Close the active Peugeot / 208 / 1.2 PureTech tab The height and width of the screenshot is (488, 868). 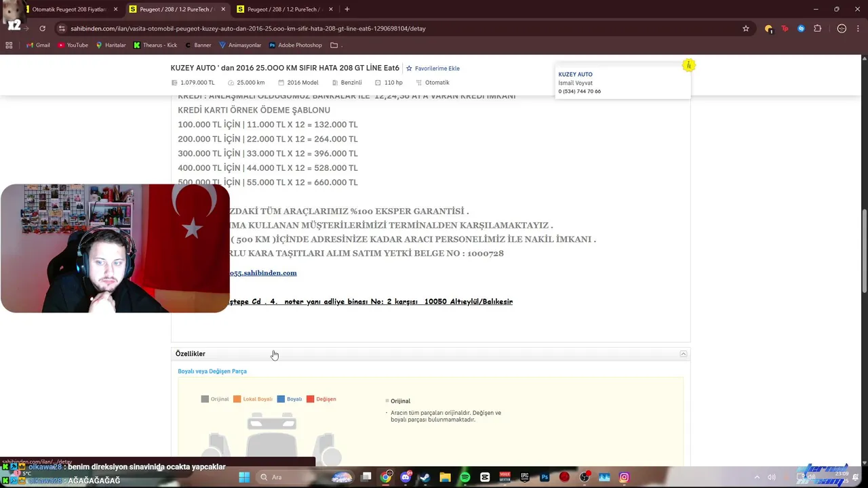[x=223, y=9]
